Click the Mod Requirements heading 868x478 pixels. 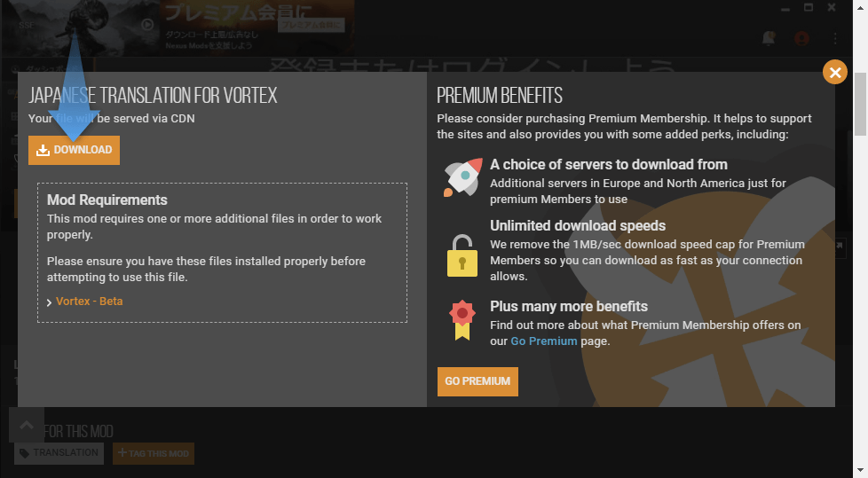pyautogui.click(x=107, y=200)
